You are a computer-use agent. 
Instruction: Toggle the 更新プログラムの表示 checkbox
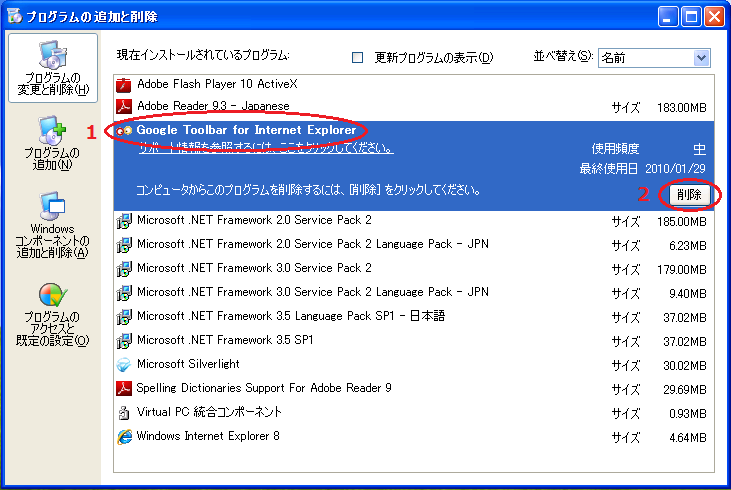(358, 58)
